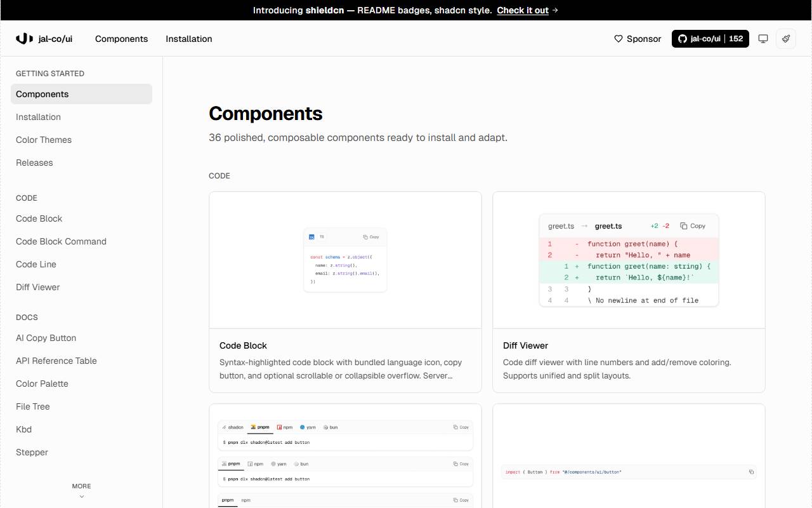Click the 'GETTING STARTED' sidebar heading
Image resolution: width=812 pixels, height=508 pixels.
tap(50, 74)
